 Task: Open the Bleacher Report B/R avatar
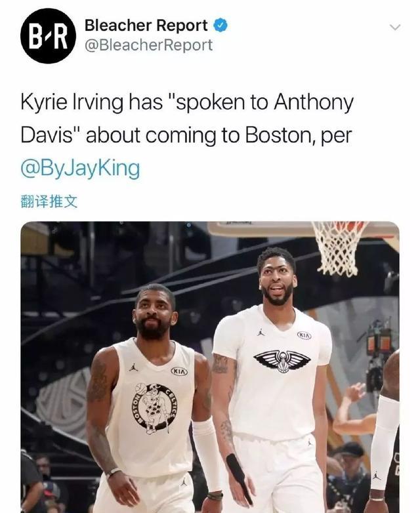pyautogui.click(x=49, y=36)
